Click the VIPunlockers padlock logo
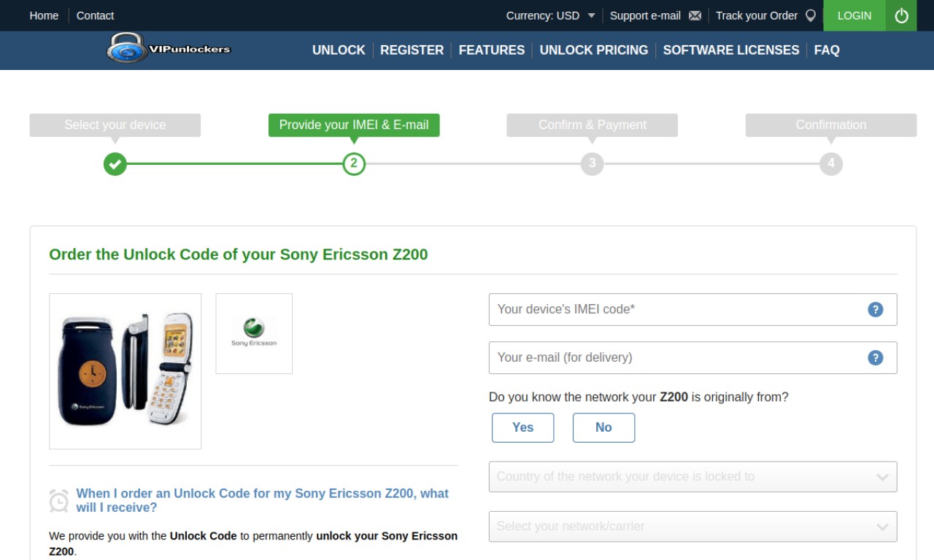This screenshot has width=934, height=560. 169,49
